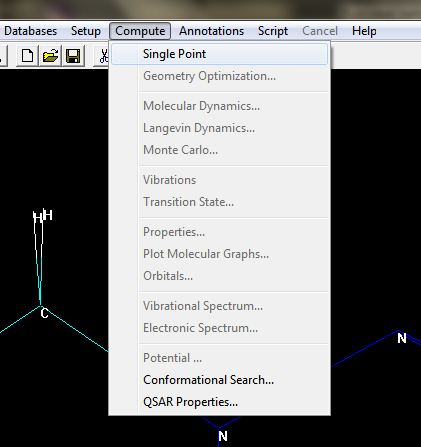Click the greyed Cancel menu item
421x447 pixels.
(x=320, y=31)
